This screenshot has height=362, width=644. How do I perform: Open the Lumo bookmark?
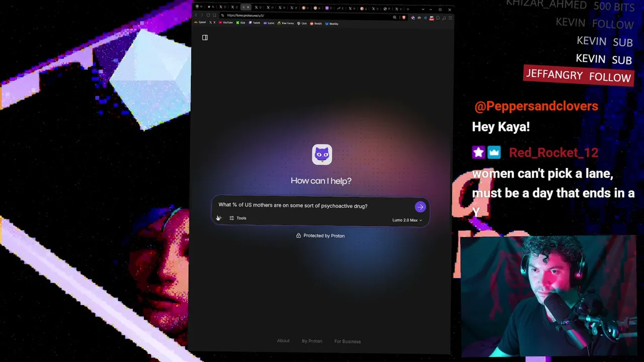pyautogui.click(x=269, y=23)
